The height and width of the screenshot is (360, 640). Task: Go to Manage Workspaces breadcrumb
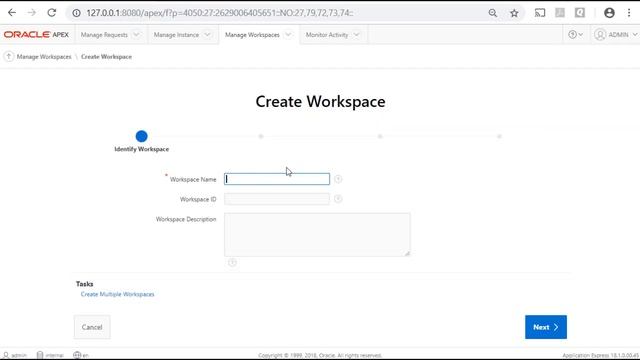coord(44,57)
